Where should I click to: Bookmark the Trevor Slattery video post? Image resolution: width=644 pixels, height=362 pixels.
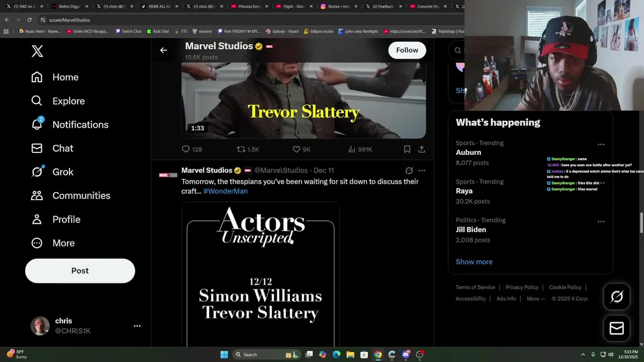click(407, 149)
